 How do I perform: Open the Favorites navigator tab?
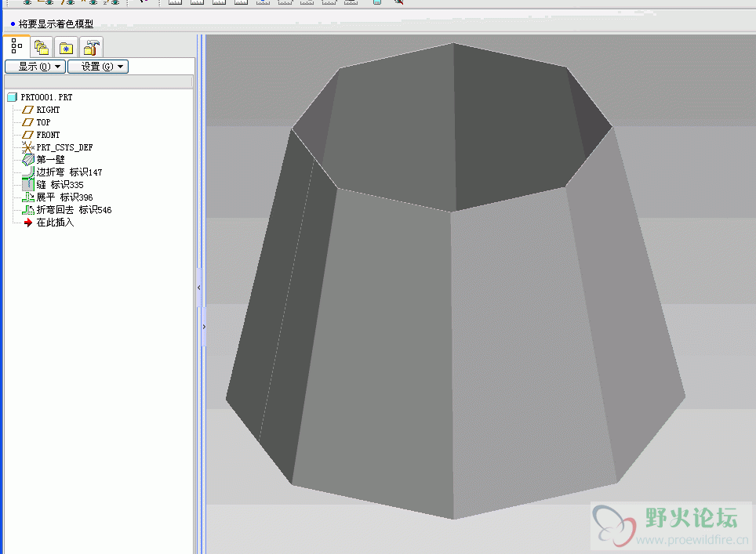click(x=66, y=48)
